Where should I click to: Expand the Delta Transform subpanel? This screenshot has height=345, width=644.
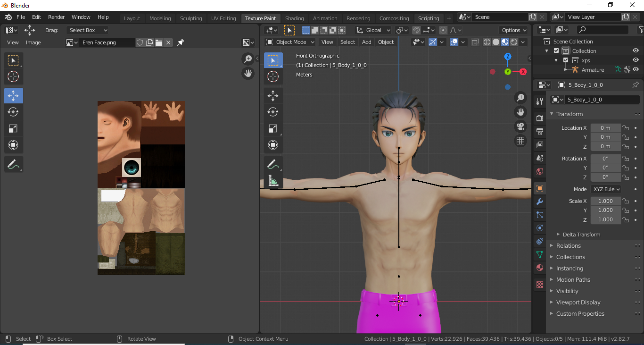(581, 235)
